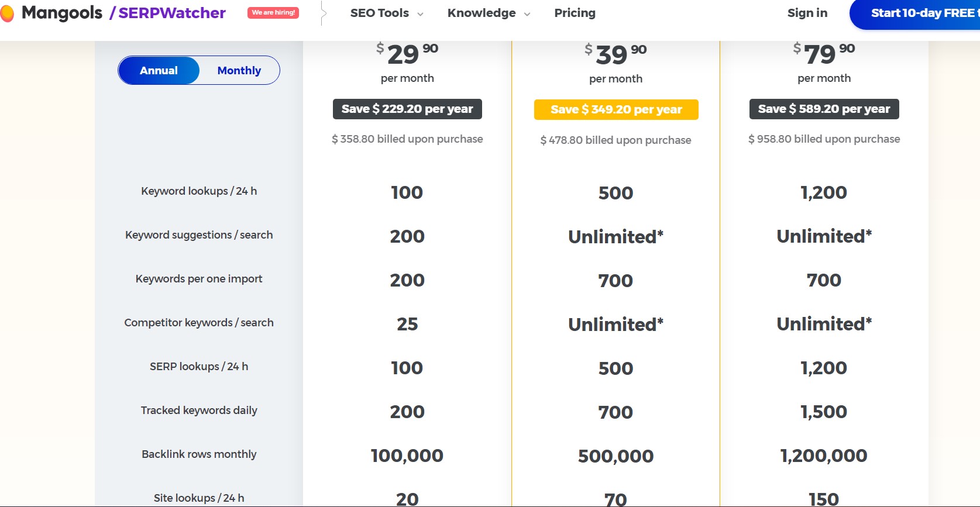Screen dimensions: 980x507
Task: Click the Unlimited* competitor keywords in $79.90 plan
Action: [x=824, y=323]
